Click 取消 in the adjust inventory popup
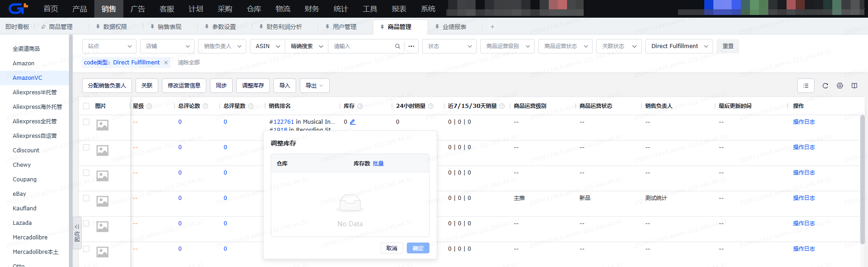Viewport: 868px width, 267px height. coord(391,248)
